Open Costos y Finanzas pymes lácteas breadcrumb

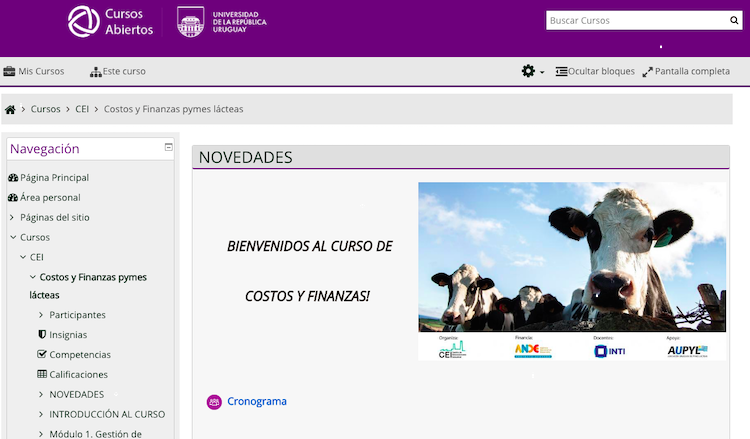174,109
